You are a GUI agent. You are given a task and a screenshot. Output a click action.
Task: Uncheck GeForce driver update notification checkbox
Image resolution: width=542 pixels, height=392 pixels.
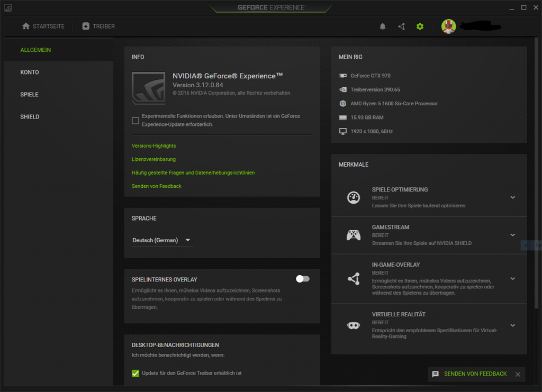pyautogui.click(x=135, y=373)
